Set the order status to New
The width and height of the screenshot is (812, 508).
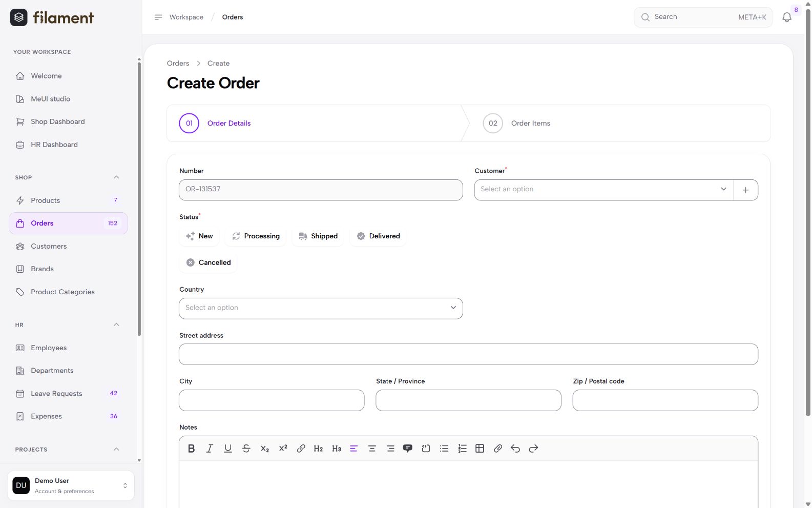(199, 236)
